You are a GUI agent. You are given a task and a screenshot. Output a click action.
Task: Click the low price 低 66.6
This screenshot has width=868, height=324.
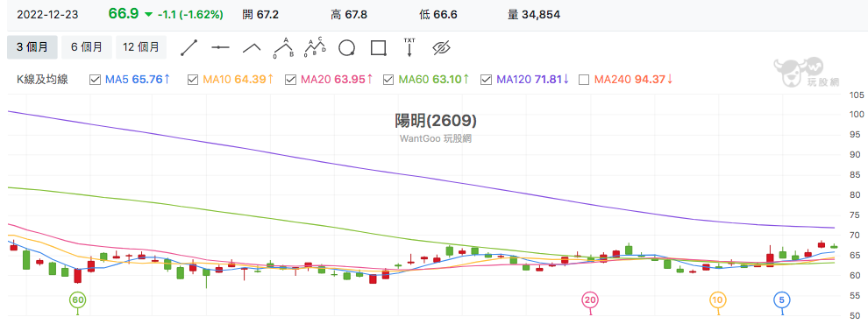[x=438, y=15]
